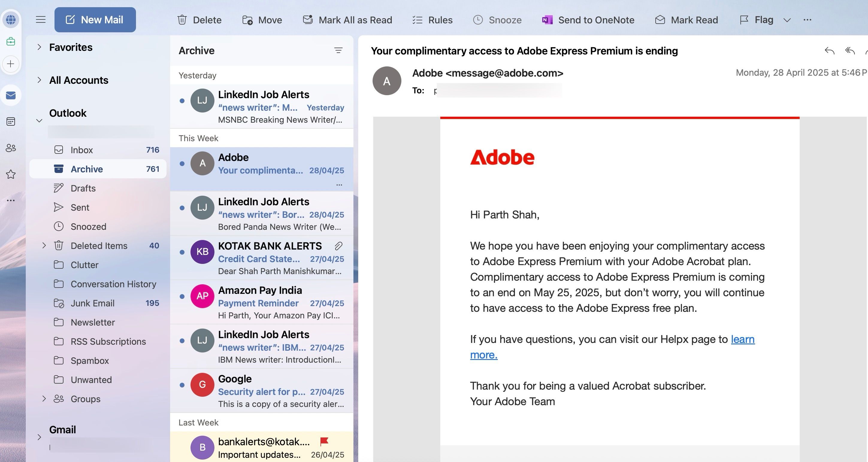Image resolution: width=868 pixels, height=462 pixels.
Task: Click Mark All as Read
Action: point(347,20)
